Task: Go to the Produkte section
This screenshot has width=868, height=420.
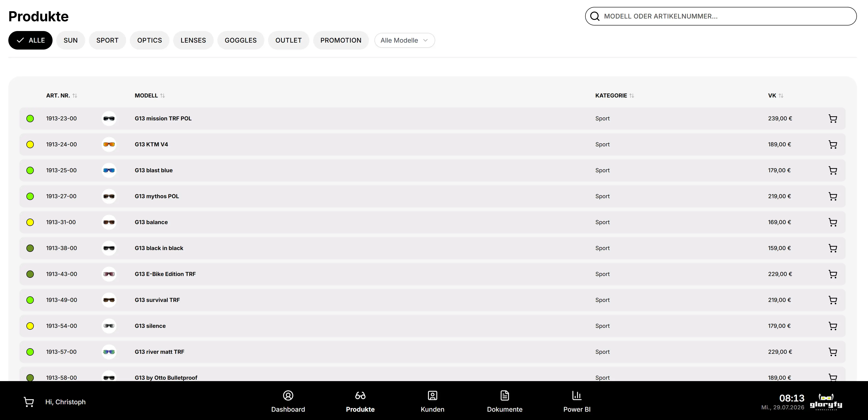Action: click(x=360, y=401)
